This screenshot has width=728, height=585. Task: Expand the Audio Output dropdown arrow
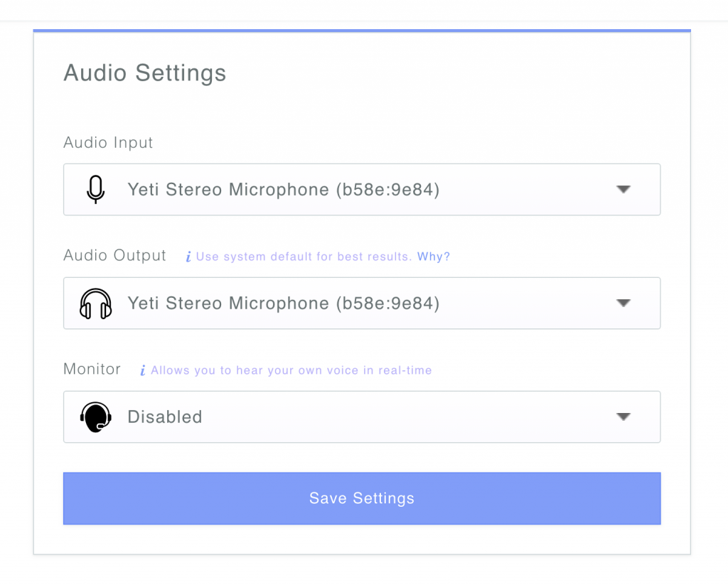pyautogui.click(x=623, y=304)
